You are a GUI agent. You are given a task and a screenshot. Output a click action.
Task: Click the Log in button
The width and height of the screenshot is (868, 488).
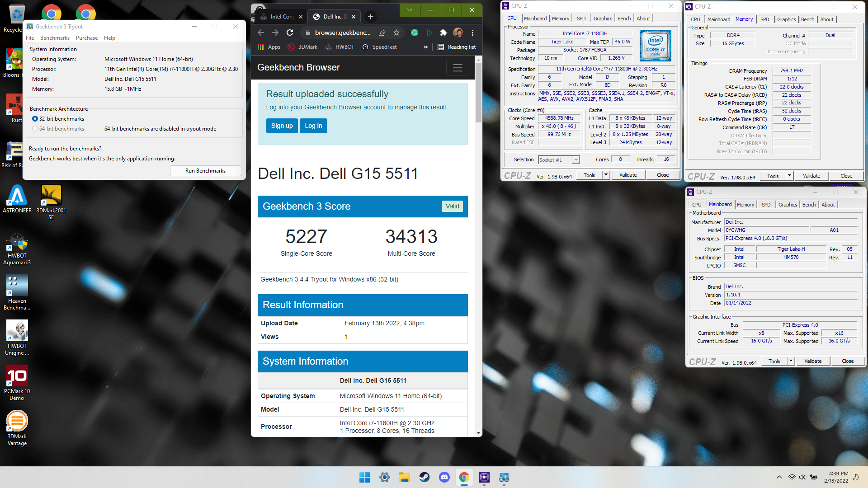(x=313, y=126)
